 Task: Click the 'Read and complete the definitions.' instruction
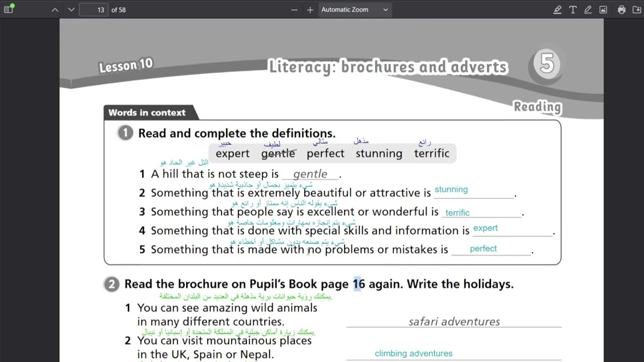(x=237, y=133)
